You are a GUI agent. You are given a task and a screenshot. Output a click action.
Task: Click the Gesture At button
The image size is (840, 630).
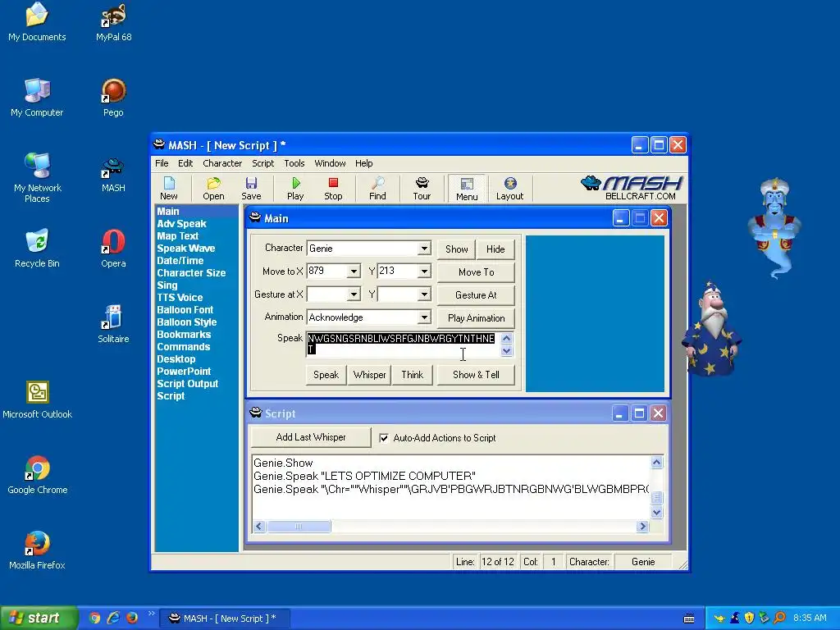(x=477, y=295)
